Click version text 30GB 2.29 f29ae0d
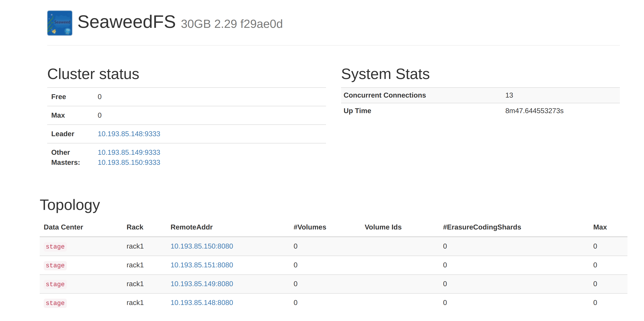The width and height of the screenshot is (644, 321). (232, 24)
